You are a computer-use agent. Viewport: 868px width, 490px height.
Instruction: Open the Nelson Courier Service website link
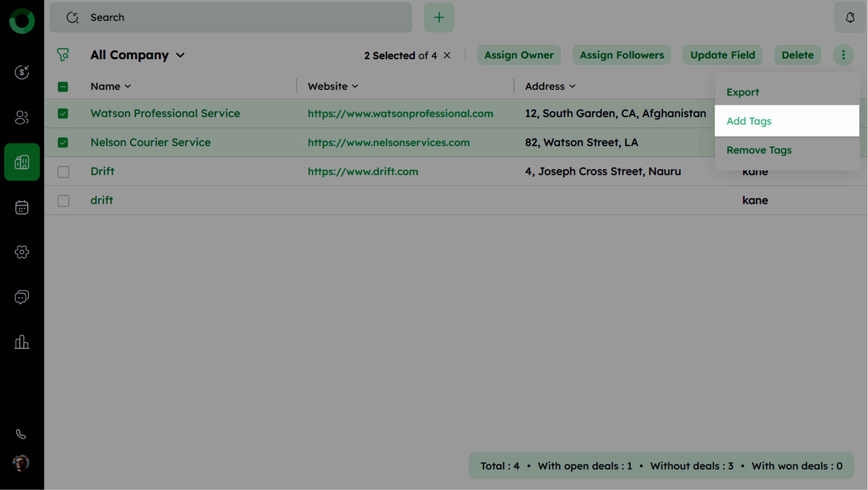[388, 142]
